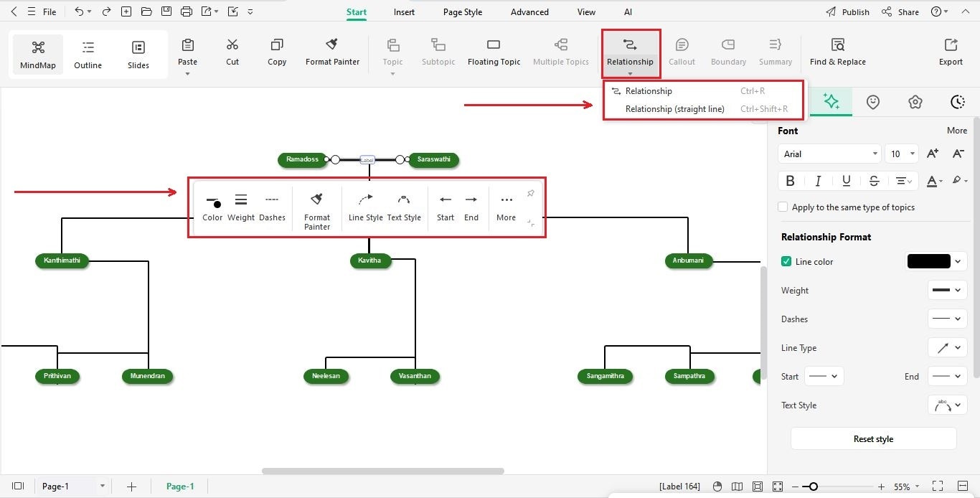Open the clock history panel tab
Viewport: 980px width, 498px height.
pos(957,102)
